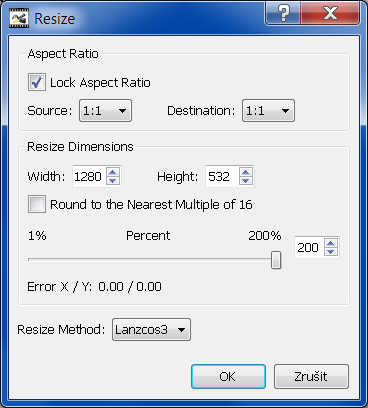Lower the percent value using down arrow

click(331, 252)
